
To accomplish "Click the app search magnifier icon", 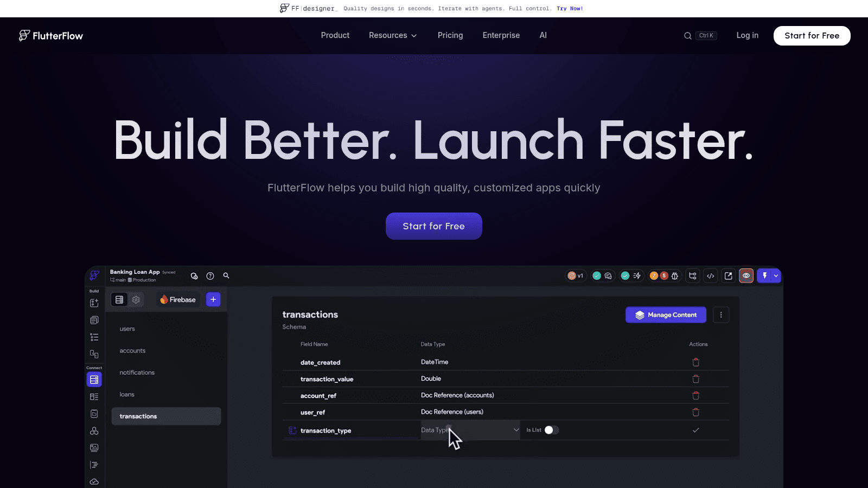I will [x=226, y=275].
